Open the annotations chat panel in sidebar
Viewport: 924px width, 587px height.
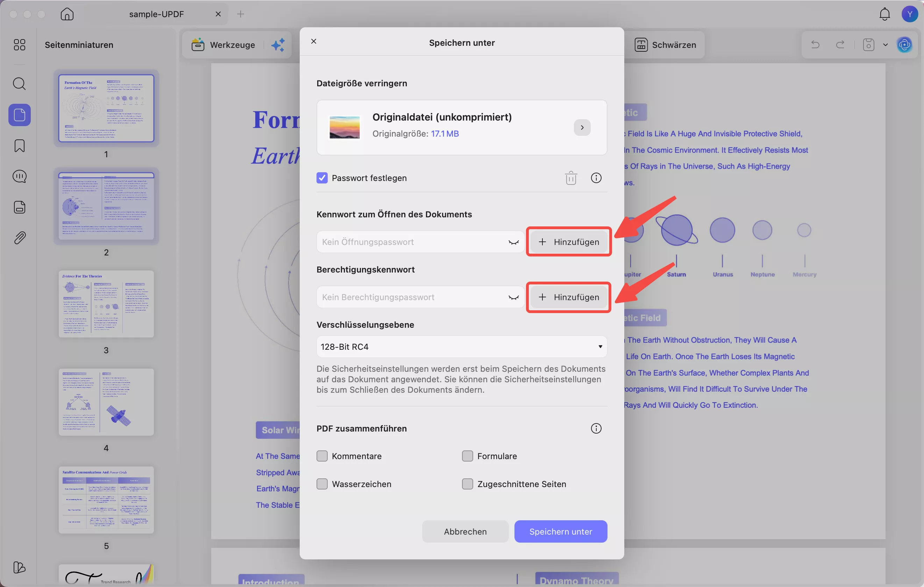pos(19,176)
